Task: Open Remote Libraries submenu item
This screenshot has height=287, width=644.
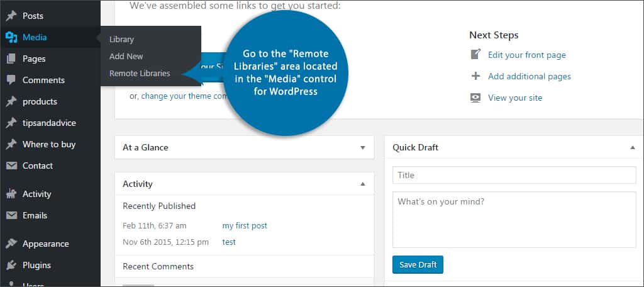Action: pyautogui.click(x=140, y=73)
